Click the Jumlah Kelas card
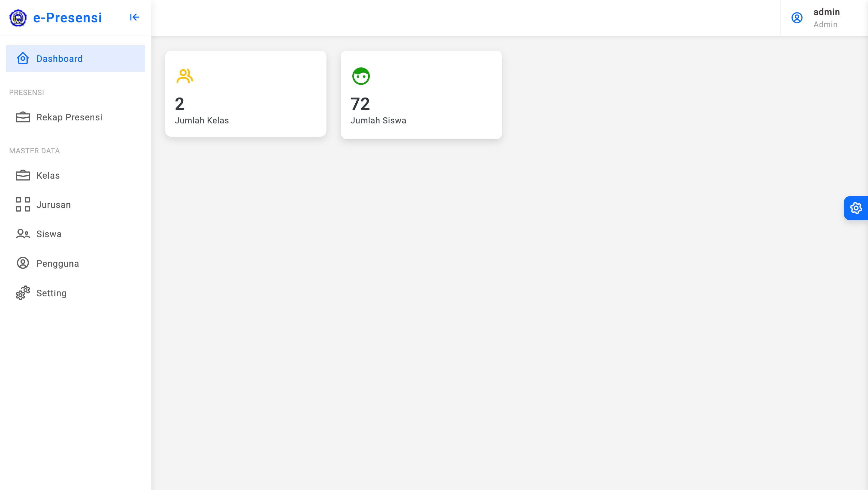The height and width of the screenshot is (490, 868). (245, 94)
